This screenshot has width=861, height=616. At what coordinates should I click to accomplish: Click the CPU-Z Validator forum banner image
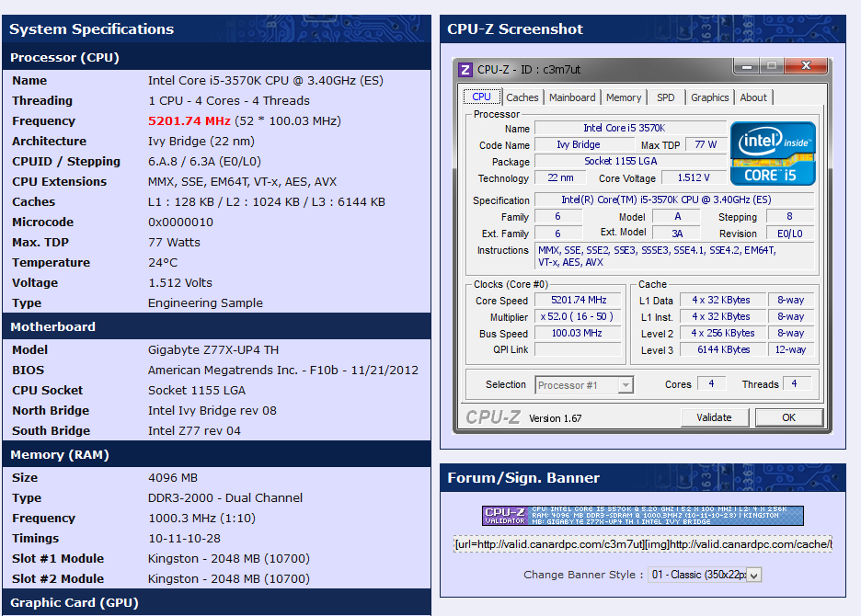tap(642, 516)
